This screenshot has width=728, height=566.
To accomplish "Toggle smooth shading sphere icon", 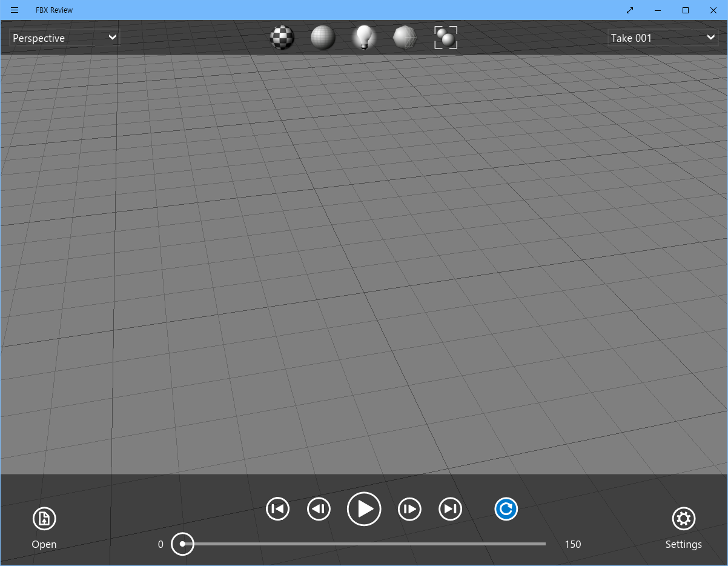I will click(x=323, y=38).
